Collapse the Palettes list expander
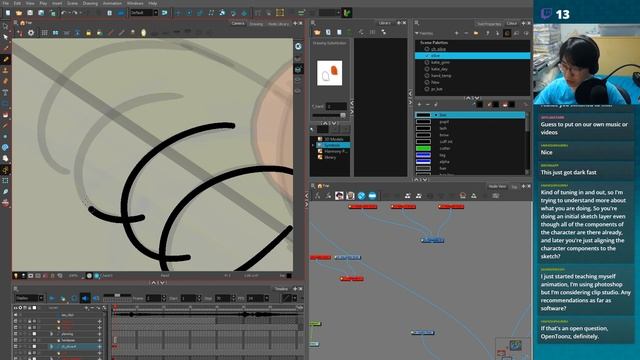Image resolution: width=640 pixels, height=360 pixels. pos(417,33)
